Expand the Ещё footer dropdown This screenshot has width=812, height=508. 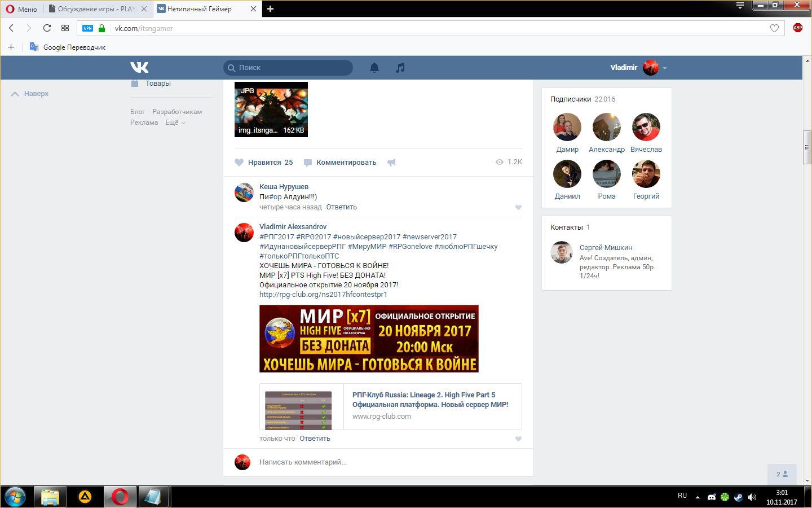click(x=175, y=122)
